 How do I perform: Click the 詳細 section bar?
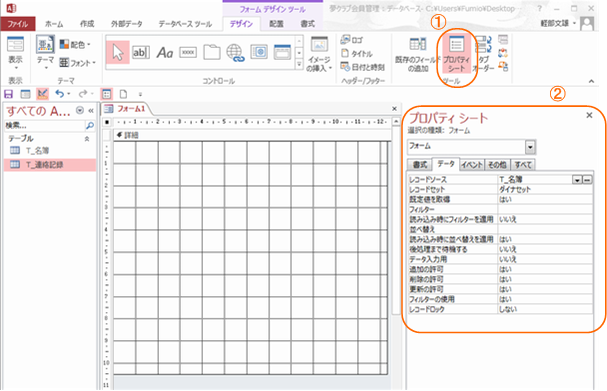point(252,135)
